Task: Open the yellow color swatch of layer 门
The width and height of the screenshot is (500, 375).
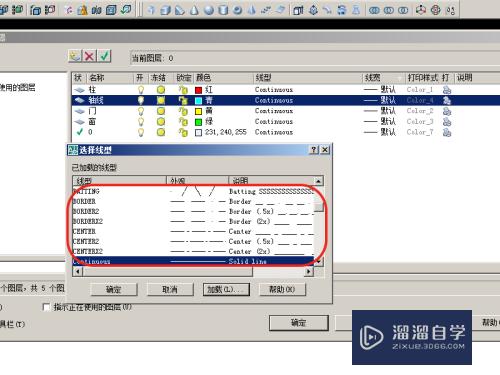Action: point(198,111)
